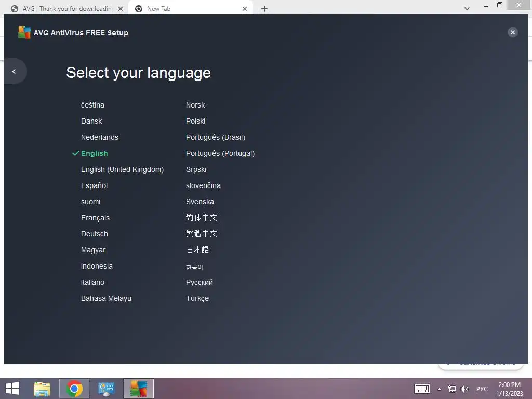Select Polski language

tap(195, 121)
